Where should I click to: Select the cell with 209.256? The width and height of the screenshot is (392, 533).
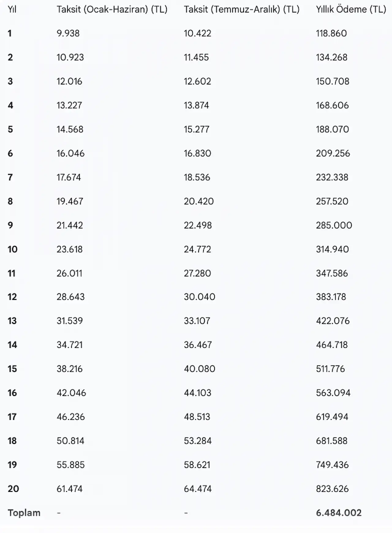pos(333,153)
